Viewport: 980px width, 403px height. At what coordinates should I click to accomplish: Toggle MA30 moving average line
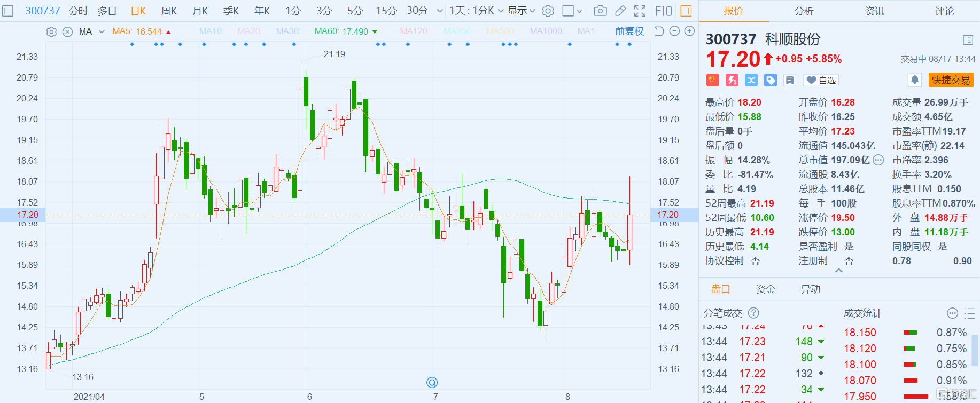tap(288, 31)
